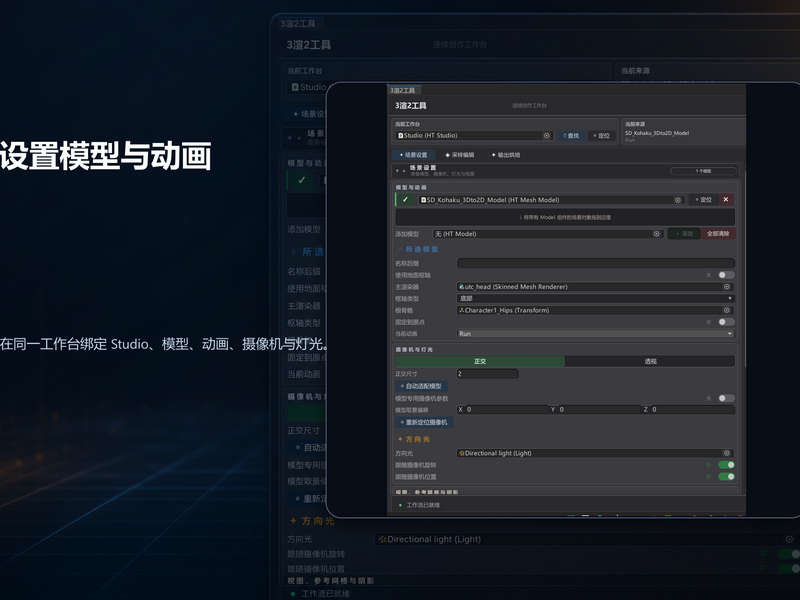The height and width of the screenshot is (600, 800).
Task: Toggle 固定到原点 switch
Action: coord(727,322)
